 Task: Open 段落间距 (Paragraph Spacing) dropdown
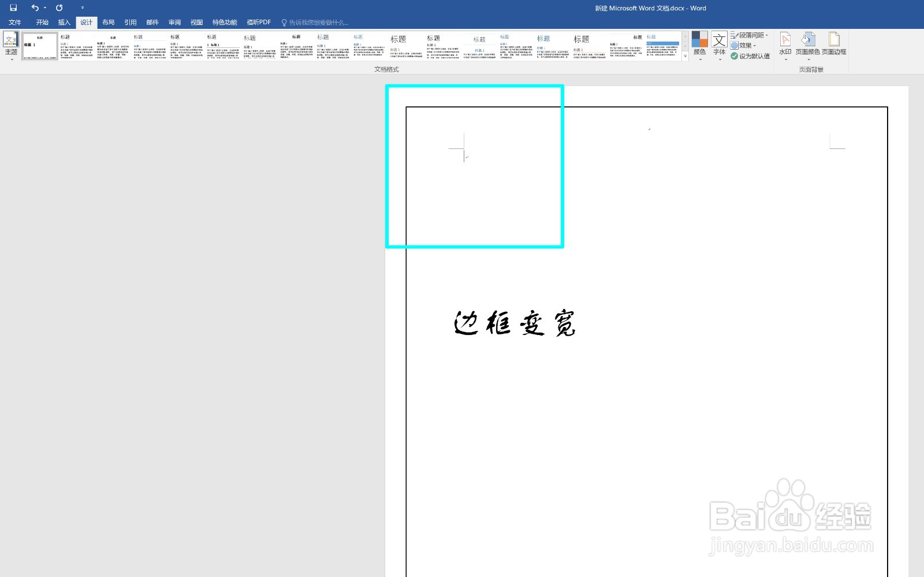(x=750, y=35)
